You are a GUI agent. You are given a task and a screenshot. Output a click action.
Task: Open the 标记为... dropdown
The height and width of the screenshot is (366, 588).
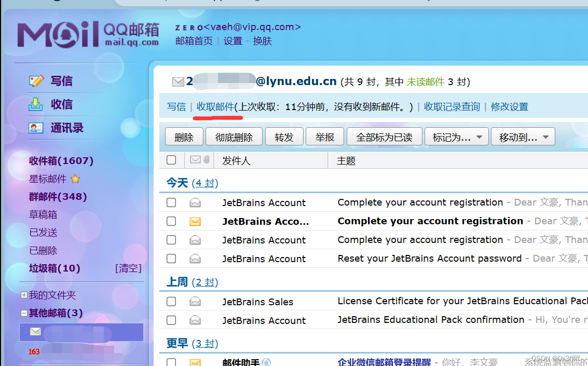[456, 137]
